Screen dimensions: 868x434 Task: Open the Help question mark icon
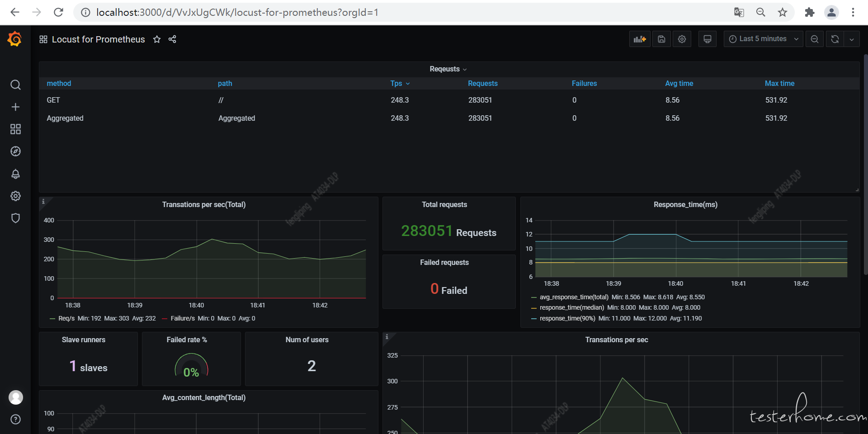[15, 420]
